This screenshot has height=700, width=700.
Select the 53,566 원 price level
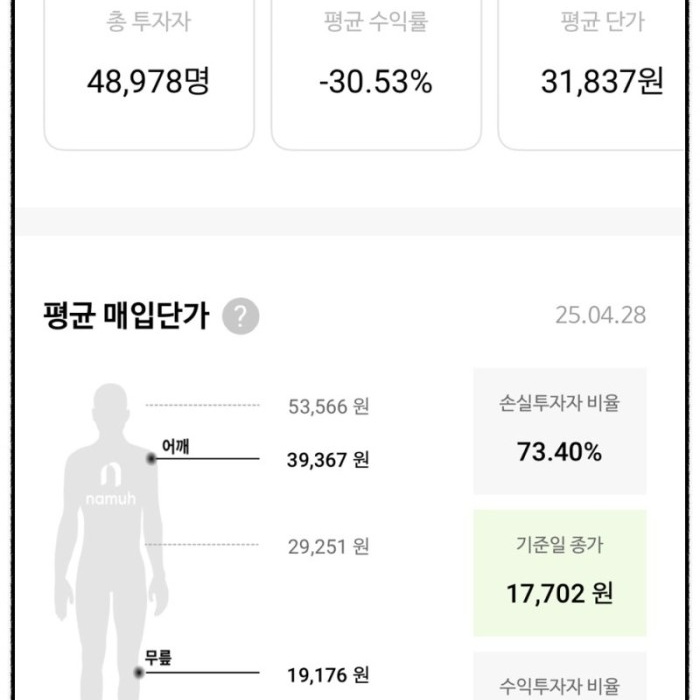coord(329,407)
